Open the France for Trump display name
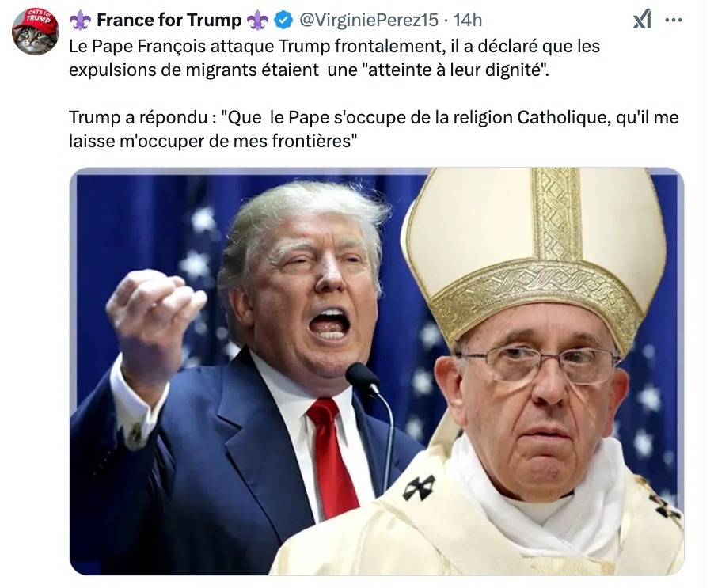Viewport: 714px width, 588px height. click(x=169, y=21)
